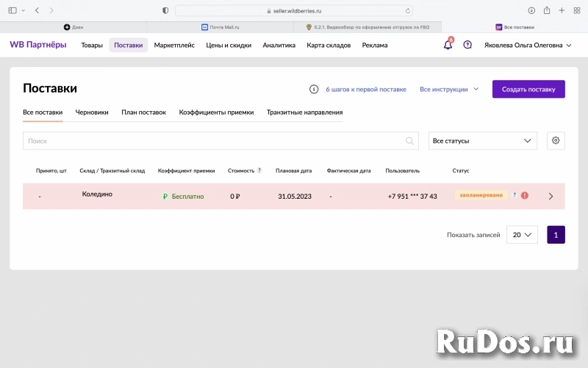Switch to Черновики tab
Image resolution: width=588 pixels, height=368 pixels.
[92, 113]
